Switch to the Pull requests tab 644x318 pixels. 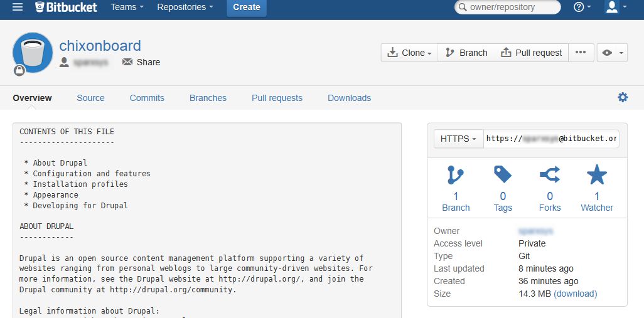pyautogui.click(x=277, y=98)
